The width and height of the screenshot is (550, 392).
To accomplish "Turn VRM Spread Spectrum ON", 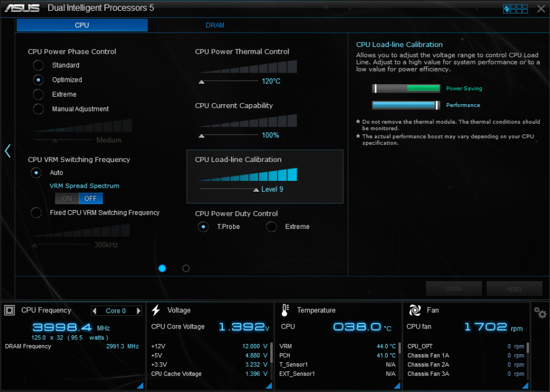I will pyautogui.click(x=67, y=199).
